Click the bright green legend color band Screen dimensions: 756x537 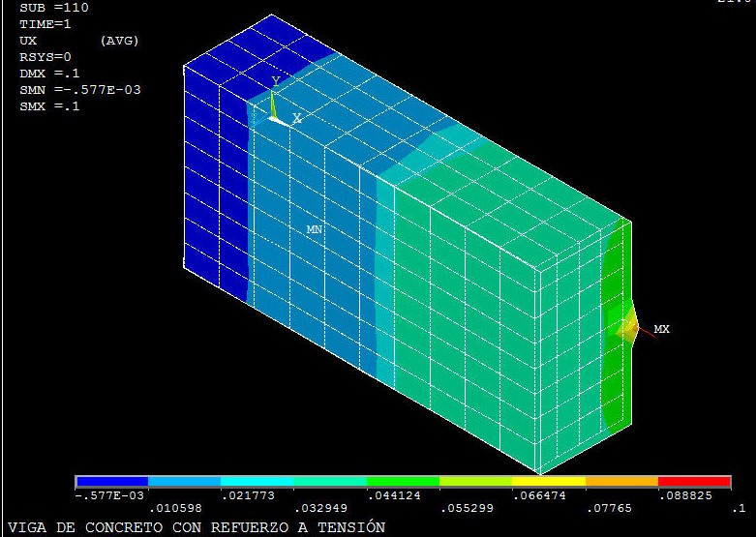point(403,481)
